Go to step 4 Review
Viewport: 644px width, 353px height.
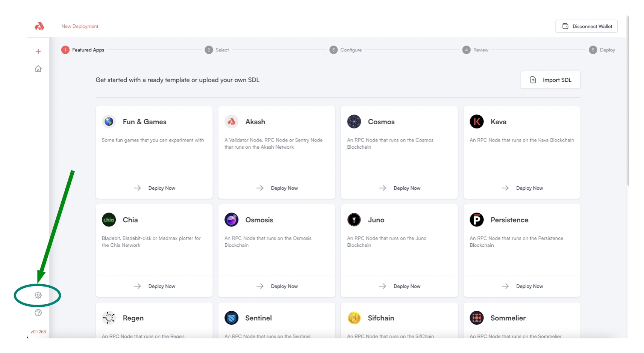point(475,50)
